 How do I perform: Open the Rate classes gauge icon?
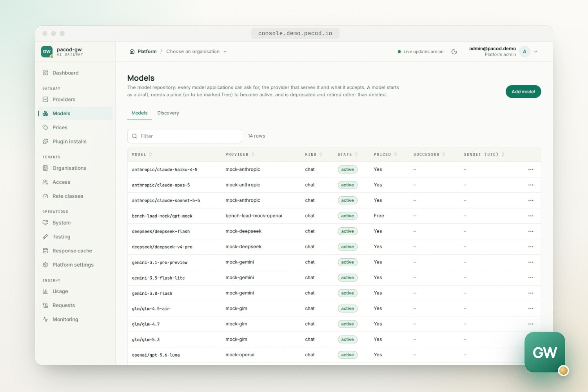[45, 196]
